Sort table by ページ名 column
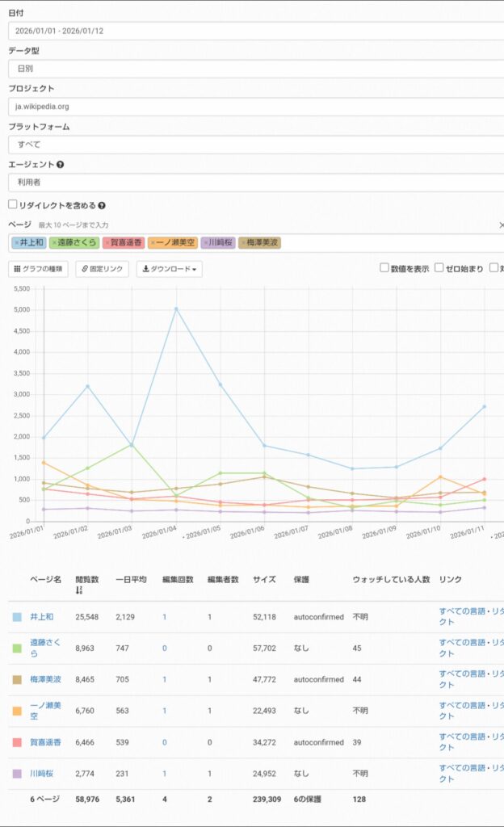Viewport: 504px width, 827px height. click(x=45, y=579)
